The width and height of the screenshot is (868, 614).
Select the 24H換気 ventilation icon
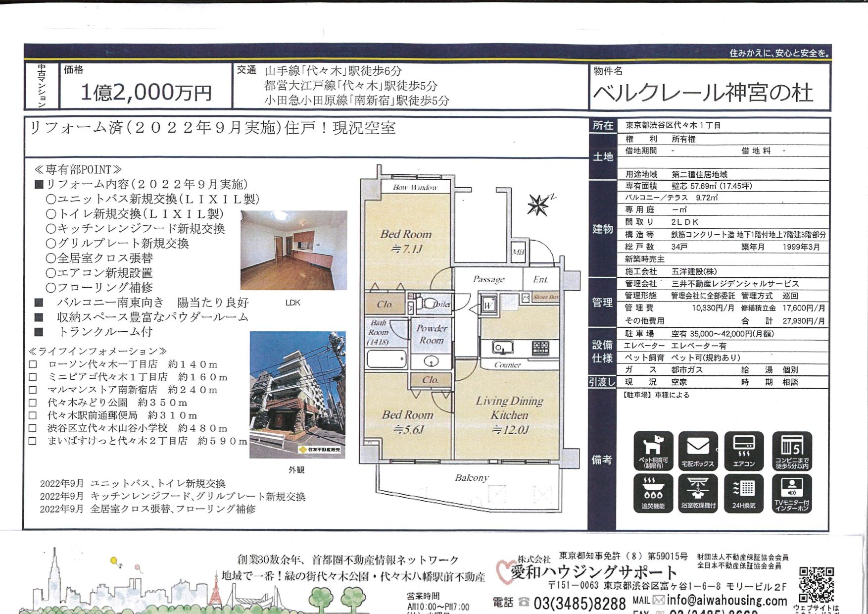[x=744, y=493]
